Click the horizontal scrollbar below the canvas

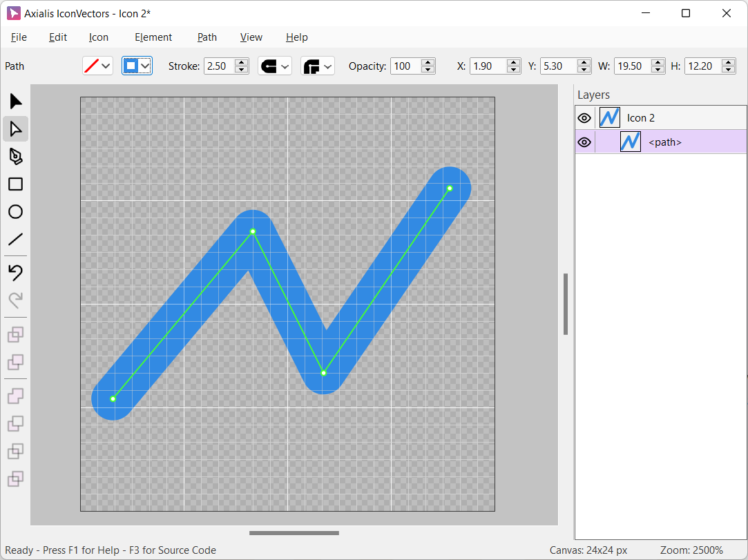point(294,533)
